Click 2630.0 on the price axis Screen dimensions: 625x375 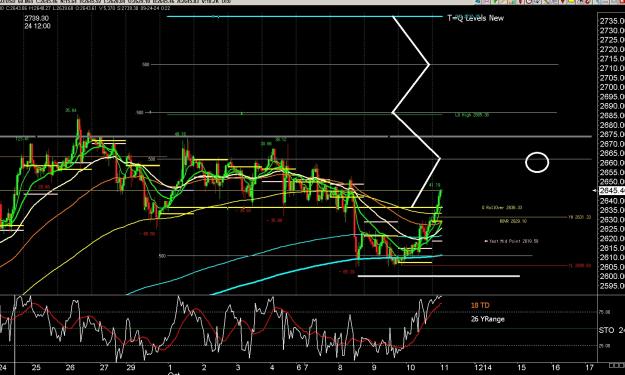click(x=612, y=220)
